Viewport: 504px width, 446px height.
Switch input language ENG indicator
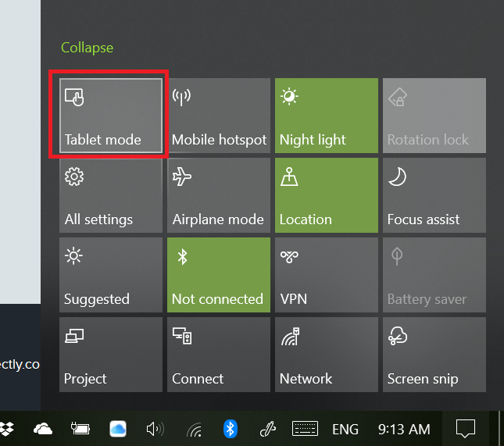[x=345, y=430]
